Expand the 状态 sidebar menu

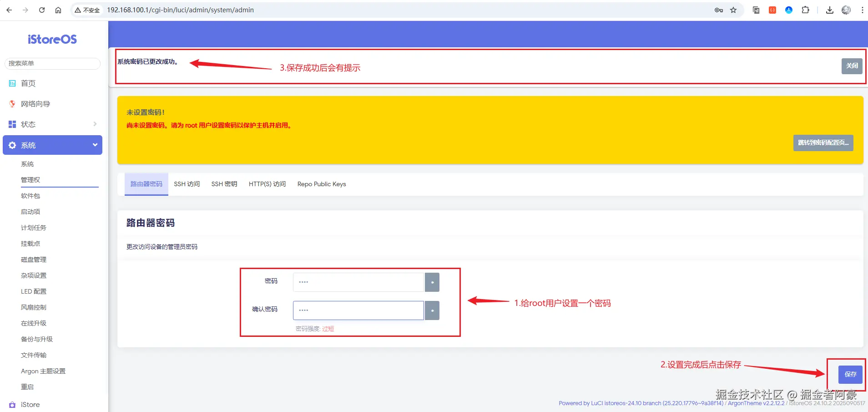(x=52, y=124)
